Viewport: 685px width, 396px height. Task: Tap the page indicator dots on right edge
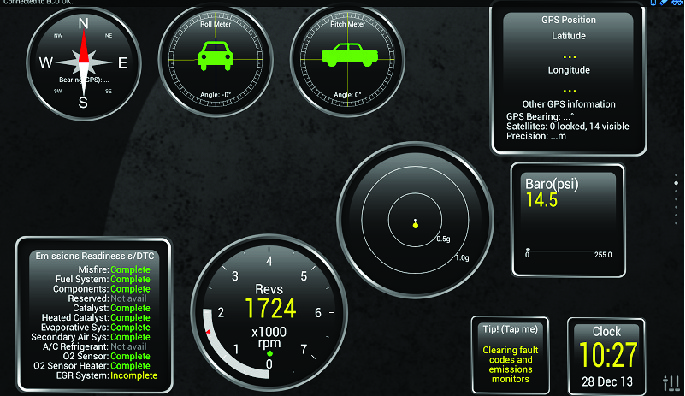point(676,198)
